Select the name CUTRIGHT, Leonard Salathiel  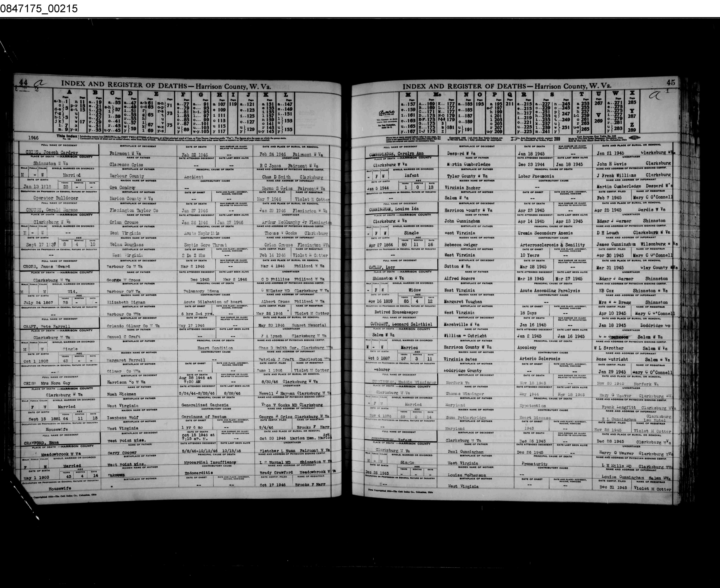point(401,324)
